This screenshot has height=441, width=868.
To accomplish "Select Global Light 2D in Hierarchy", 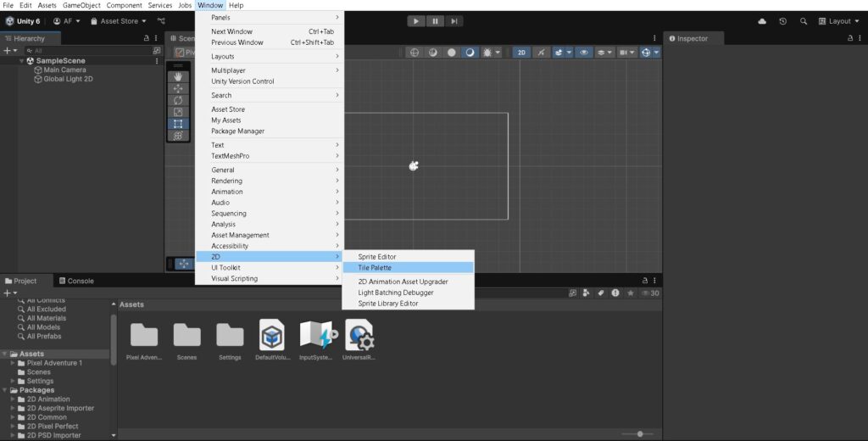I will point(63,79).
